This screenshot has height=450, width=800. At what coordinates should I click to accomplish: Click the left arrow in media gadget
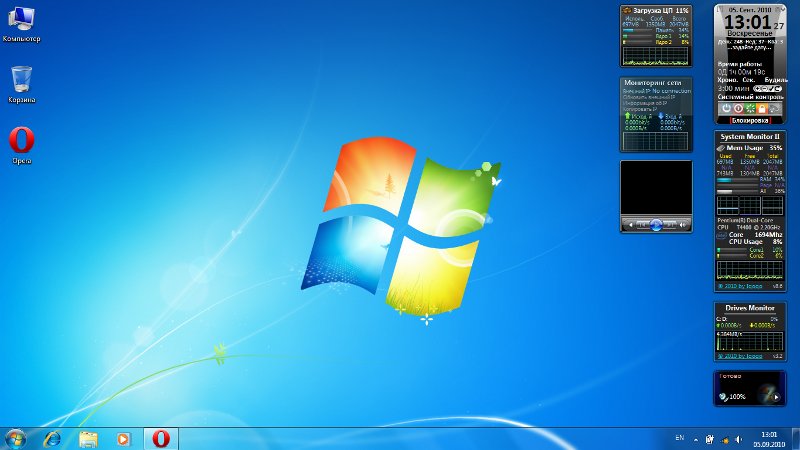tap(631, 224)
